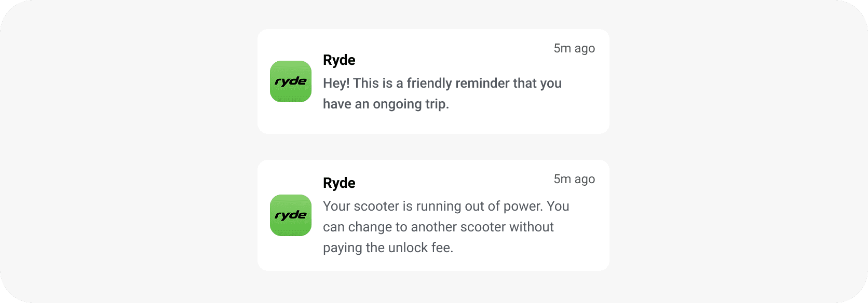Click the Ryde sender name on the bottom notification
The image size is (868, 303).
tap(338, 183)
